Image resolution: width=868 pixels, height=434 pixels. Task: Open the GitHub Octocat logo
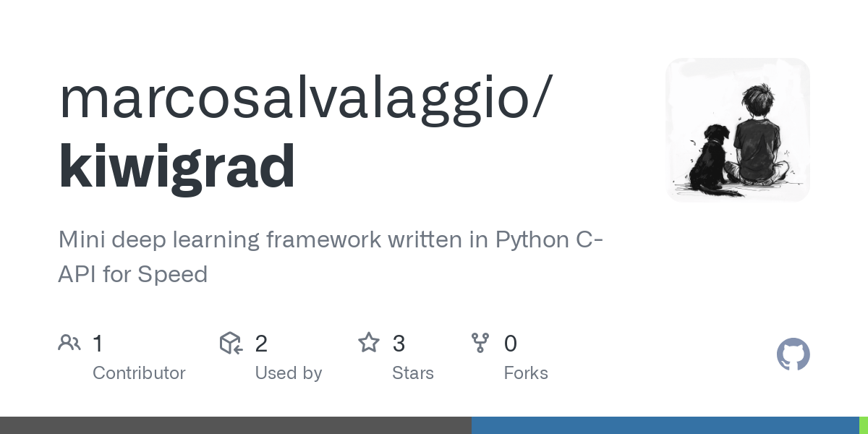793,354
